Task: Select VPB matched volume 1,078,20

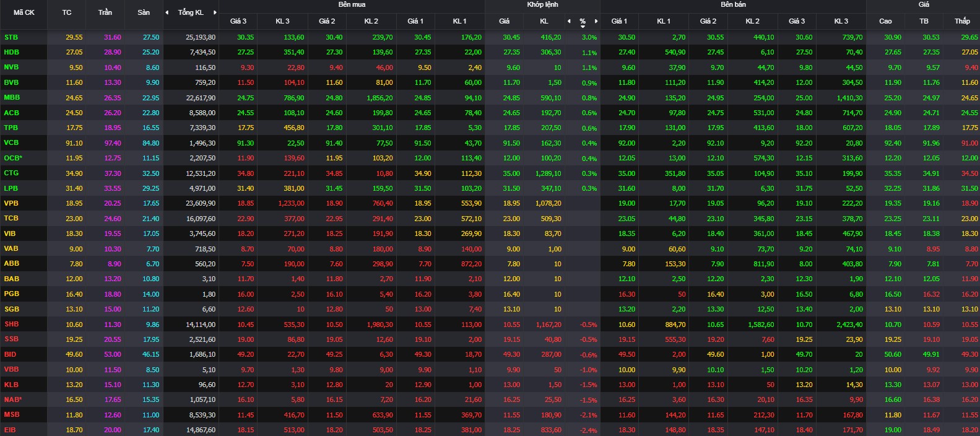Action: (548, 203)
